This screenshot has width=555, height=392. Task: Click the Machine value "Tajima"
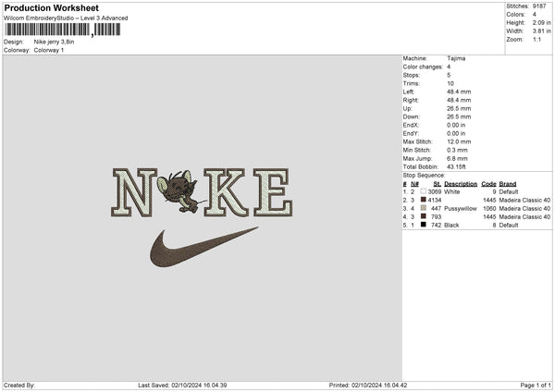pyautogui.click(x=456, y=58)
